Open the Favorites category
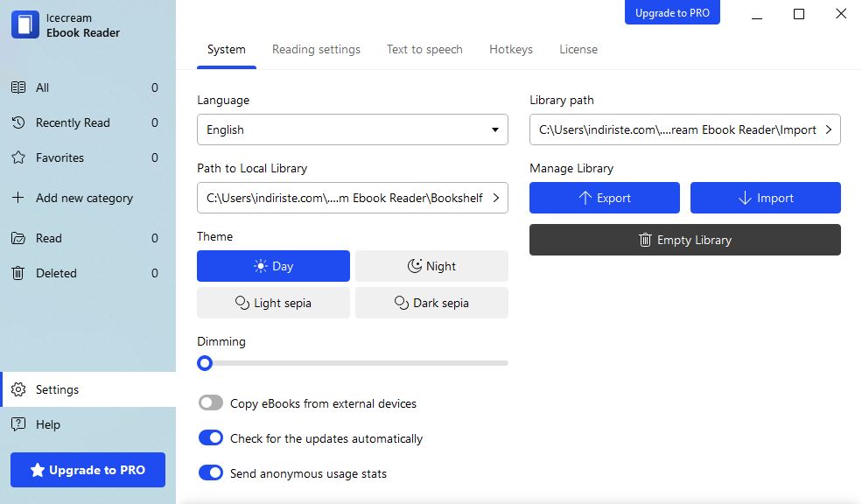This screenshot has width=862, height=504. pyautogui.click(x=88, y=157)
